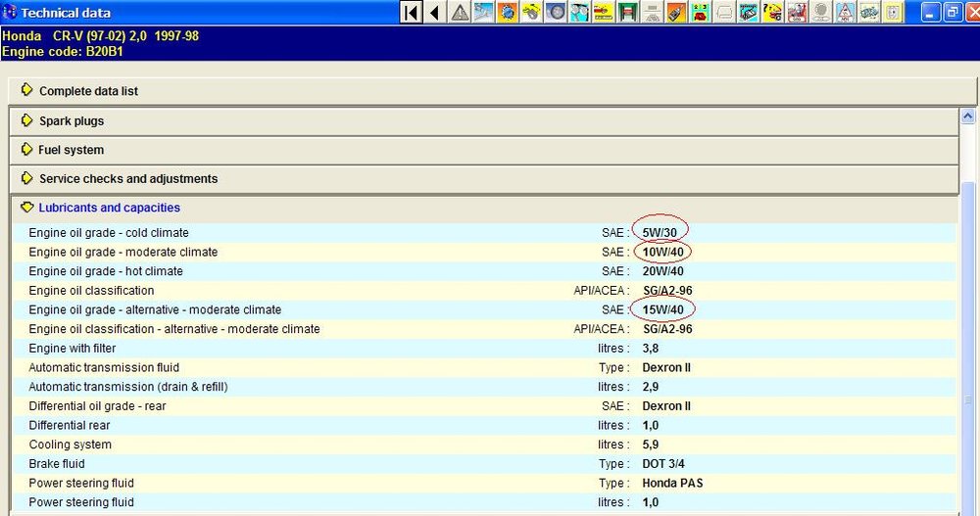The width and height of the screenshot is (980, 516).
Task: Click the 'Engine with filter' row label
Action: [x=72, y=349]
